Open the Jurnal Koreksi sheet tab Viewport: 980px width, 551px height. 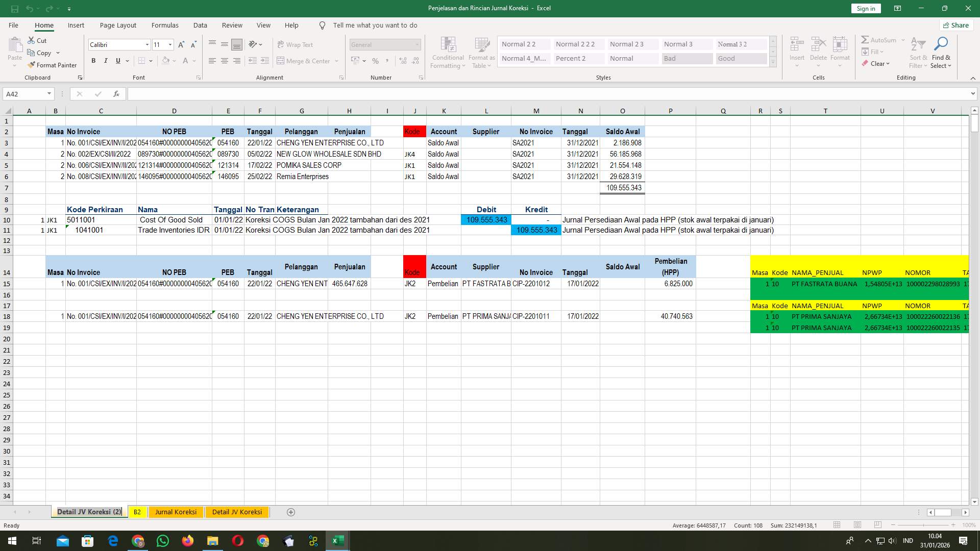point(176,512)
